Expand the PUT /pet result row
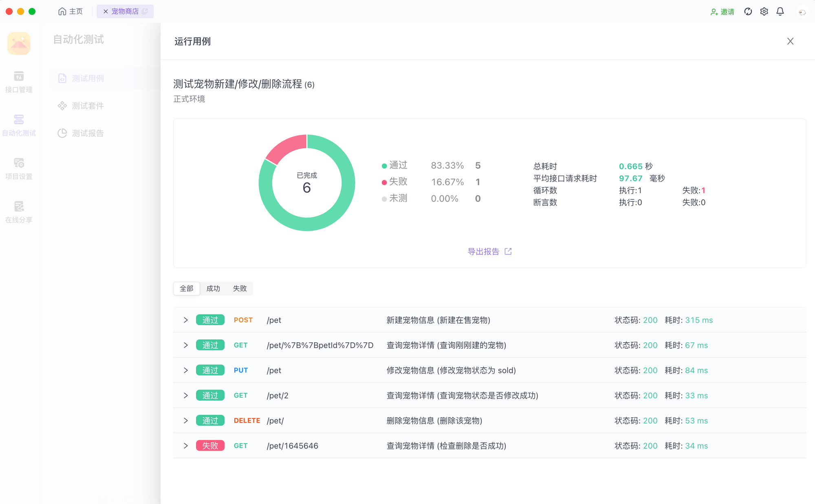 click(x=186, y=370)
